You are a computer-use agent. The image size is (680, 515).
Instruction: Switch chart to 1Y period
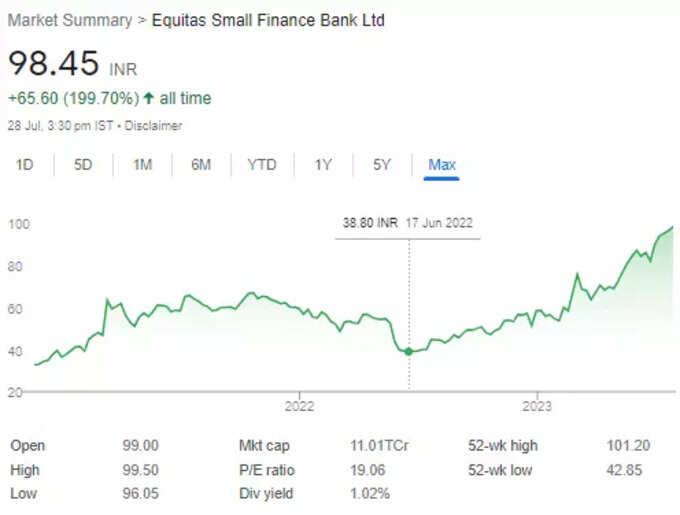click(x=323, y=165)
